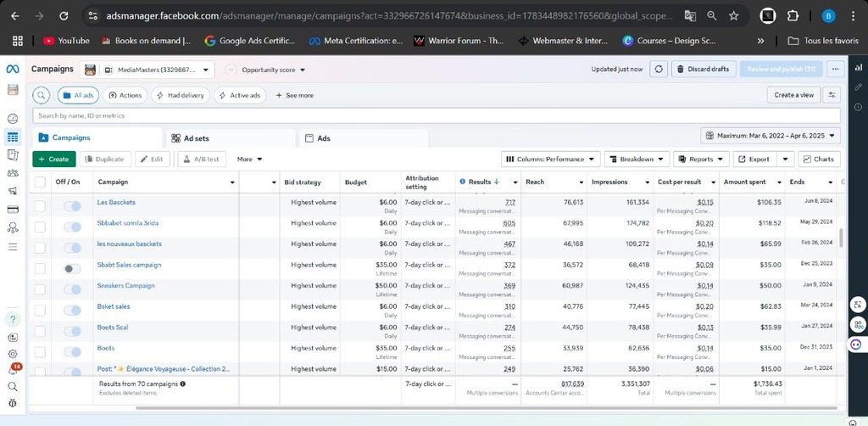Viewport: 868px width, 426px height.
Task: Open the three-dots more options button
Action: coord(835,70)
